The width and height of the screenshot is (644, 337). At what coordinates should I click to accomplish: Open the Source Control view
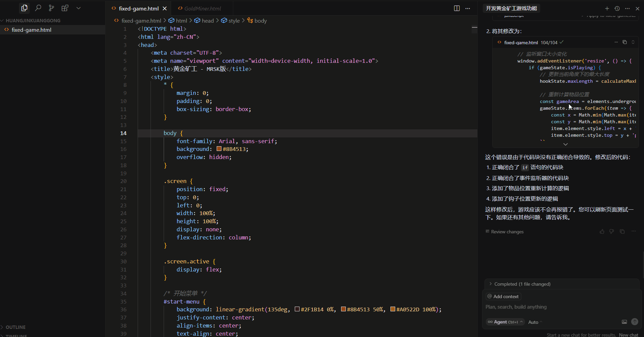tap(51, 8)
